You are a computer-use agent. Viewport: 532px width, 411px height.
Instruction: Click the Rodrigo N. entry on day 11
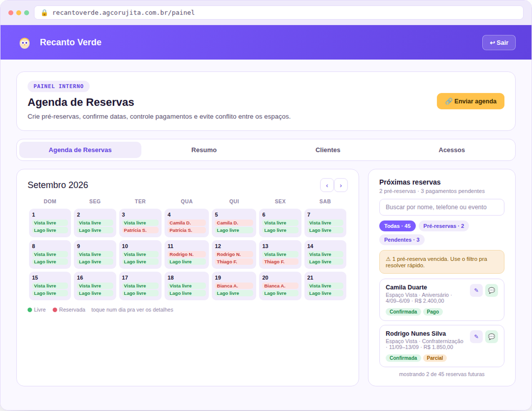click(187, 255)
